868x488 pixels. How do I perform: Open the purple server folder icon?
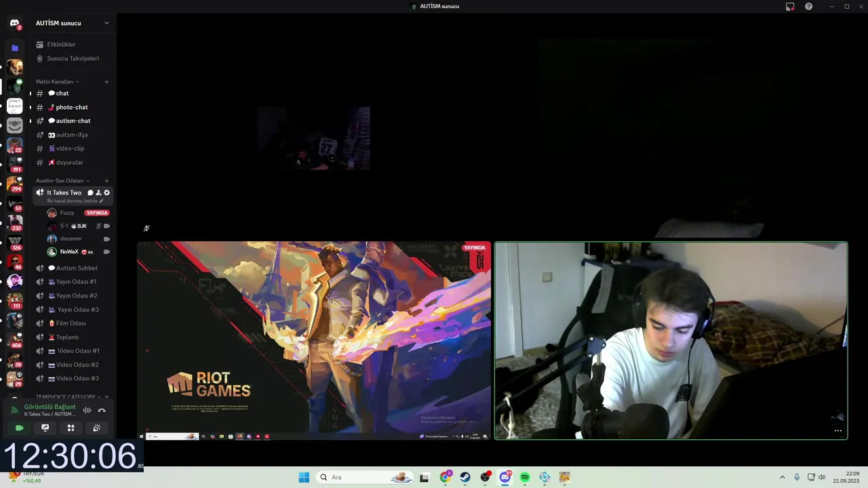15,48
